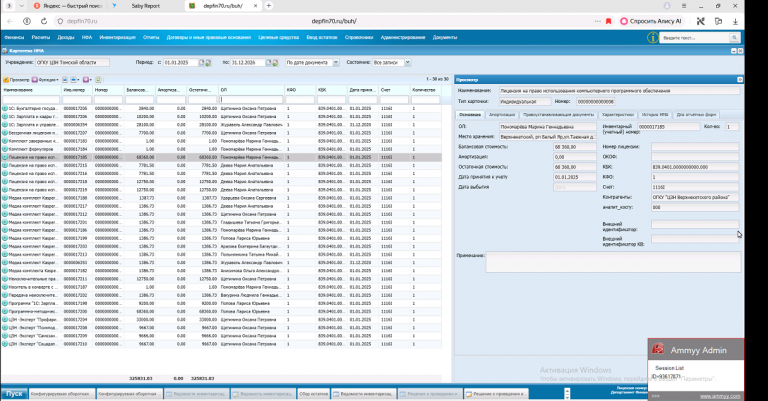Open the www.ammyy.com link
Image resolution: width=768 pixels, height=401 pixels.
(x=720, y=396)
